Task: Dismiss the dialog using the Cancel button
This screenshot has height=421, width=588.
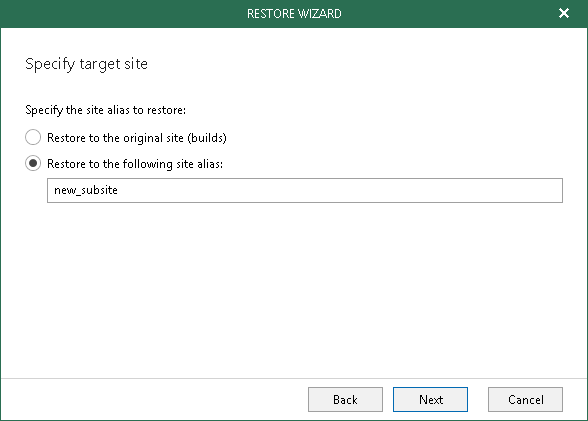Action: 525,400
